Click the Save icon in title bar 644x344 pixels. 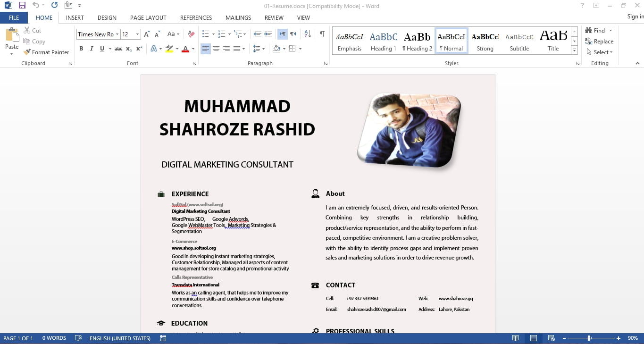(22, 6)
